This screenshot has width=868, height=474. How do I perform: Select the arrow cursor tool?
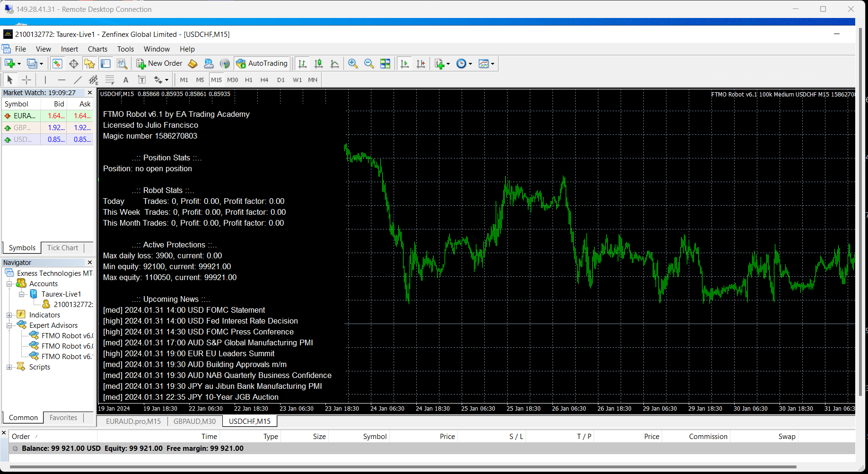pos(10,80)
